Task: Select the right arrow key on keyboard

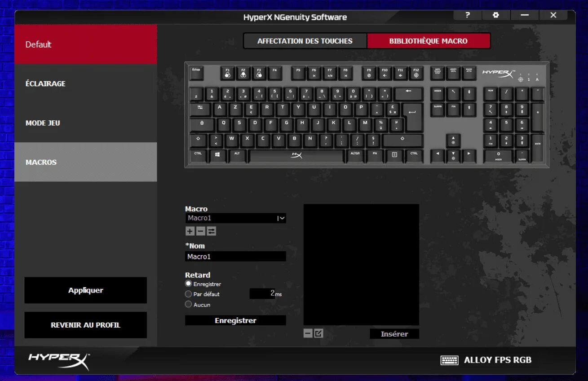Action: tap(469, 155)
